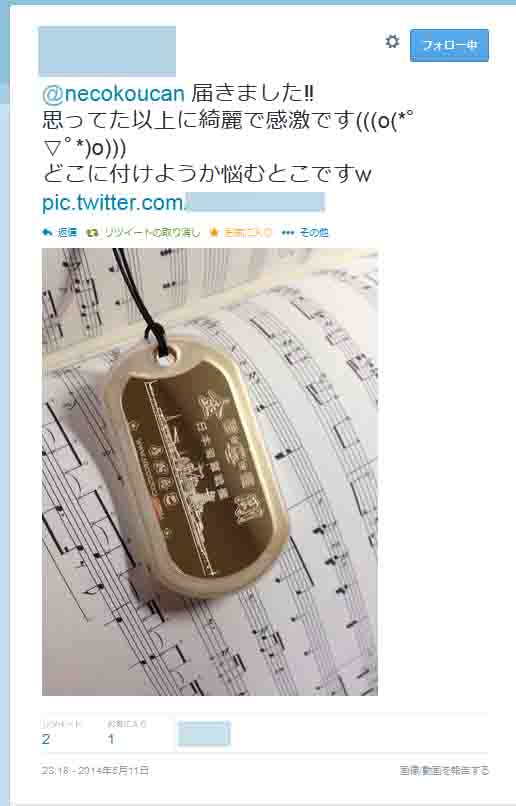Click the tweet body text

click(229, 134)
